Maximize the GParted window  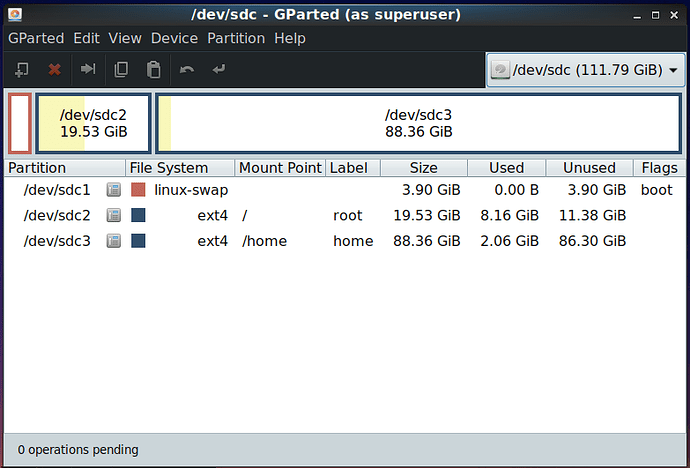point(655,15)
